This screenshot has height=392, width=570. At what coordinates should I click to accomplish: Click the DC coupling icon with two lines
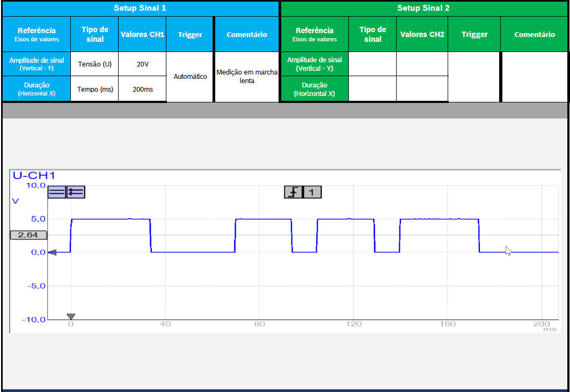pos(56,192)
